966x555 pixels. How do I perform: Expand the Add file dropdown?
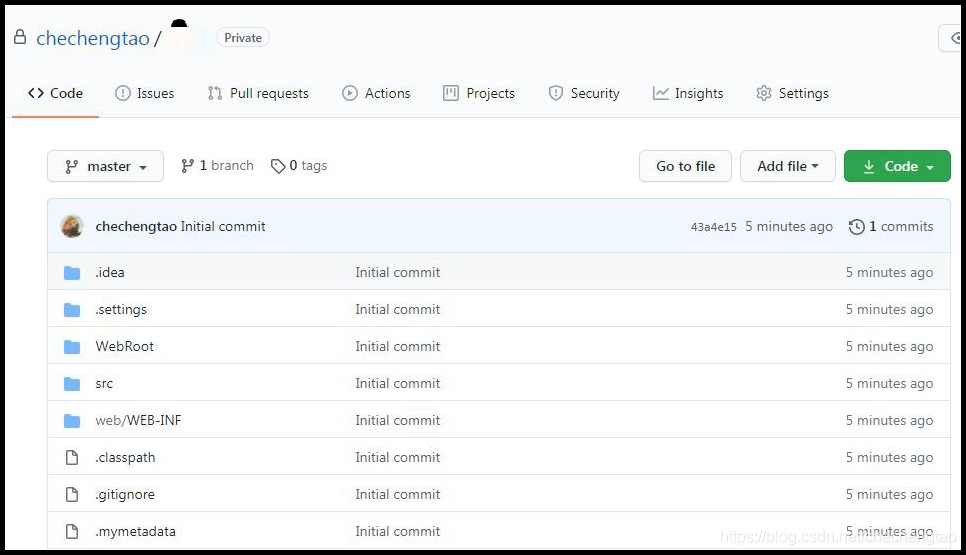[787, 166]
